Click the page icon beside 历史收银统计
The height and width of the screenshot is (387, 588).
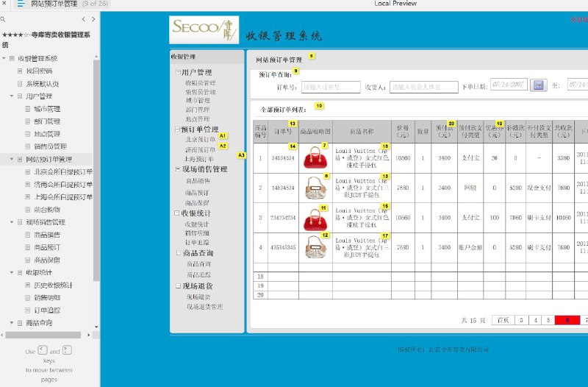click(28, 285)
